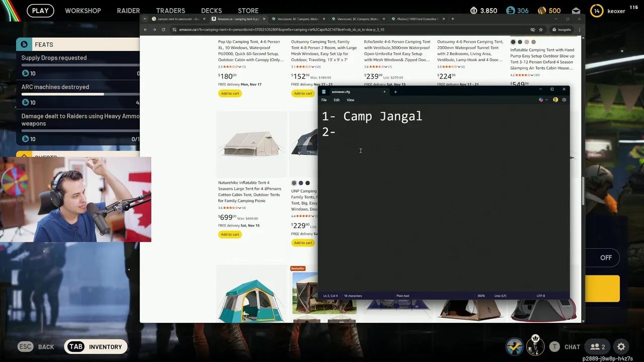Add $152 Outsunny tent to cart
This screenshot has width=644, height=362.
coord(303,94)
